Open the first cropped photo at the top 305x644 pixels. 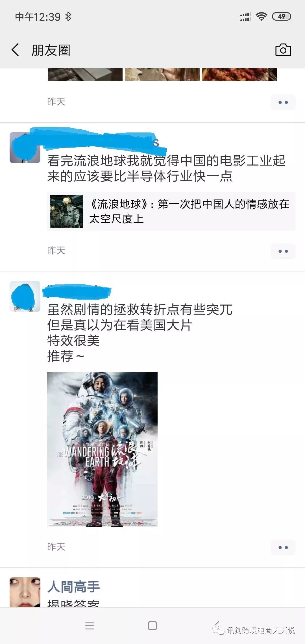pos(85,75)
